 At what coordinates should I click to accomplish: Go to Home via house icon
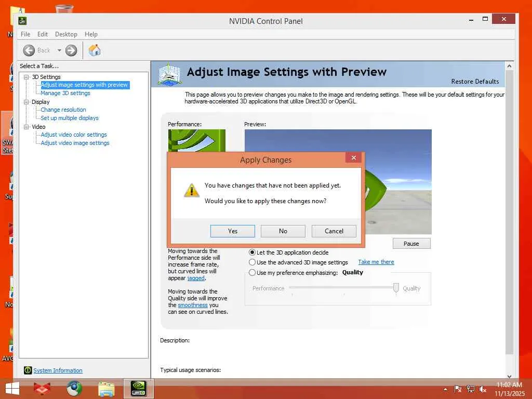95,50
